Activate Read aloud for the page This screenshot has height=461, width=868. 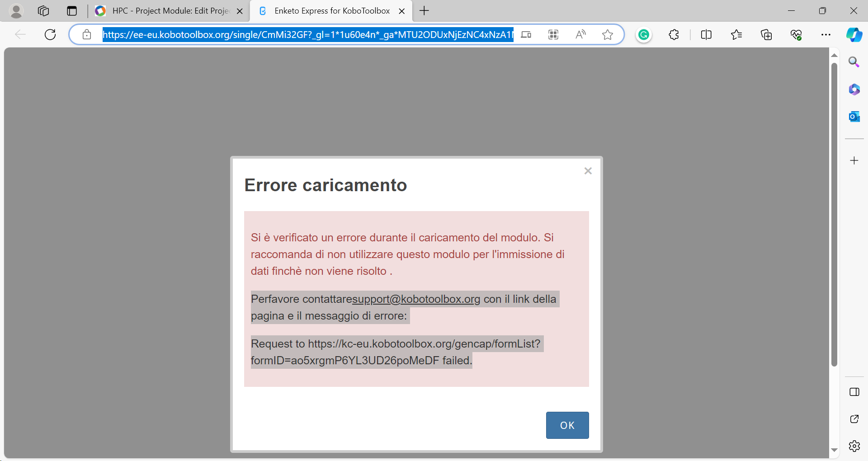pyautogui.click(x=580, y=34)
